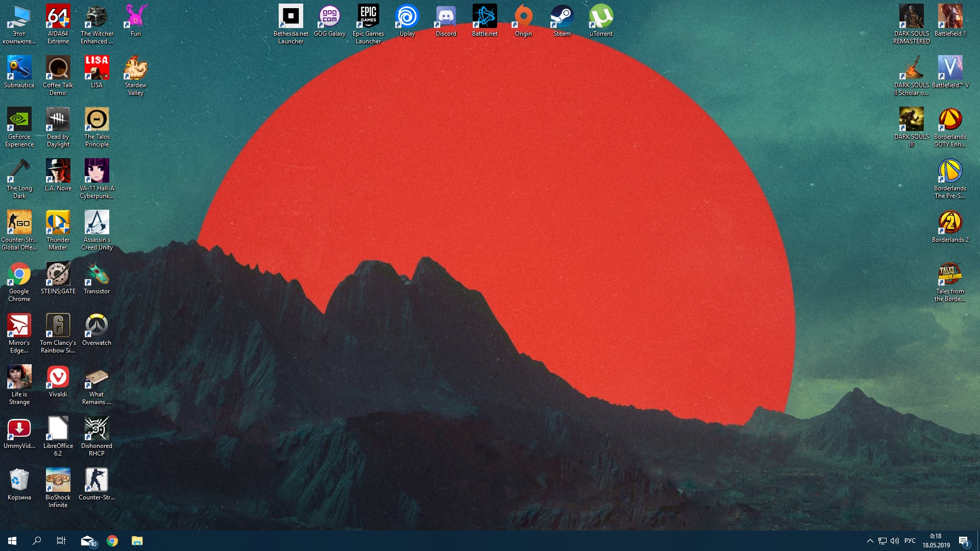Select Assassin's Creed Unity shortcut
Image resolution: width=980 pixels, height=551 pixels.
pos(96,231)
